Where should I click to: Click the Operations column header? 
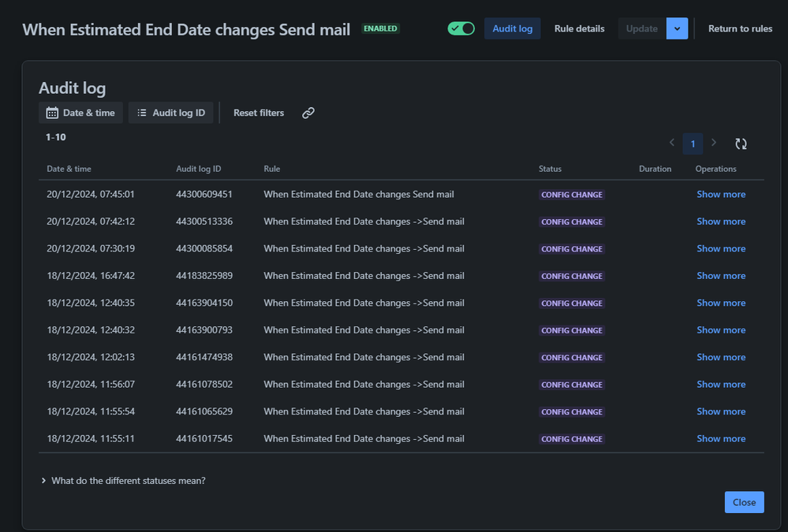click(x=715, y=169)
